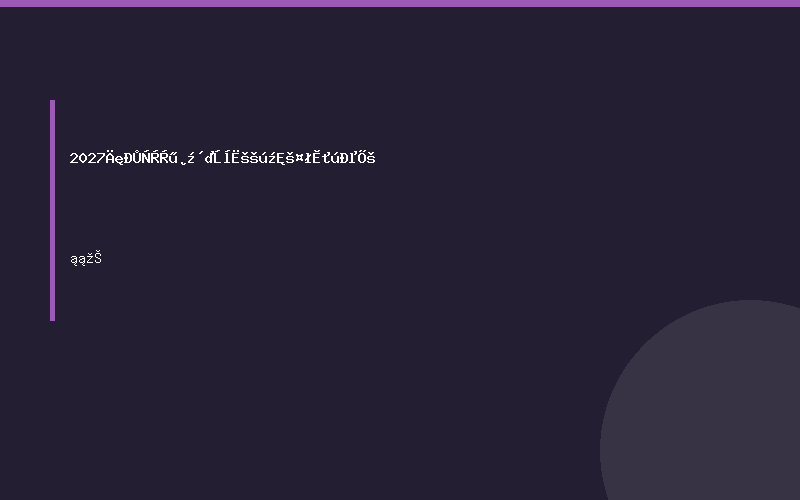The width and height of the screenshot is (800, 500).
Task: Click the middle of the garbled title text
Action: (222, 158)
